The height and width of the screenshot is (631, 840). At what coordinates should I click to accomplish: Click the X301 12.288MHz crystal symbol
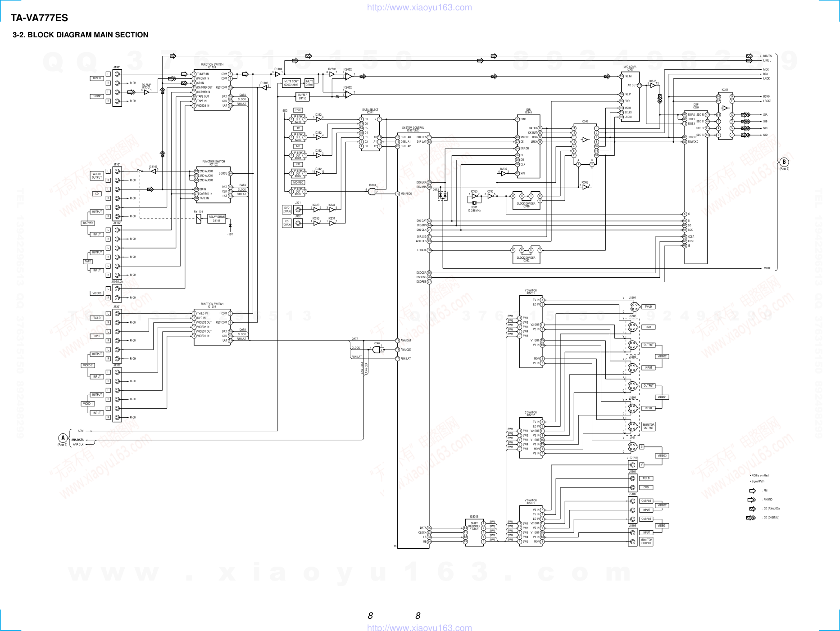tap(474, 203)
